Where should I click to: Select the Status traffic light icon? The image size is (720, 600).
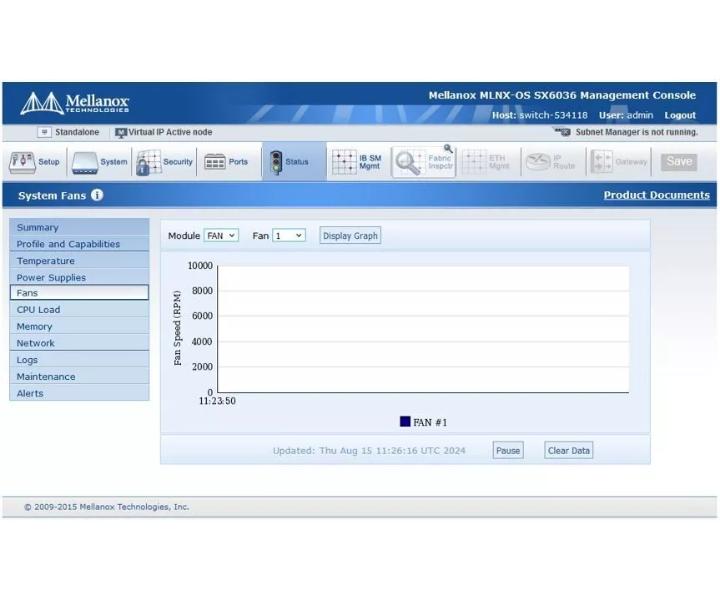276,163
